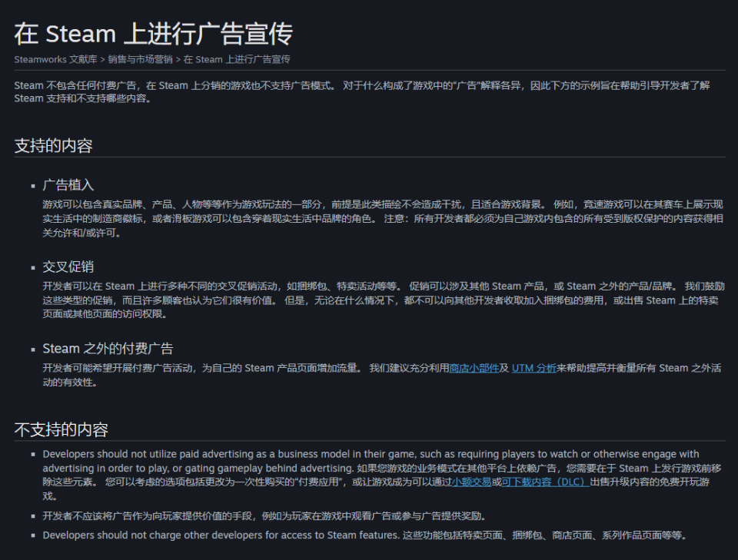Click the intro paragraph starting Steam 不包含任何付费广告
The height and width of the screenshot is (560, 738).
point(362,92)
